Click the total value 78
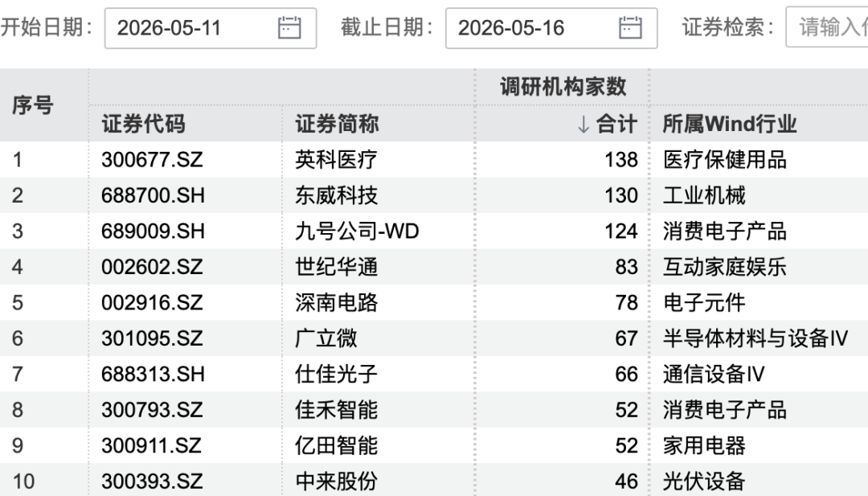The width and height of the screenshot is (868, 496). (x=627, y=302)
